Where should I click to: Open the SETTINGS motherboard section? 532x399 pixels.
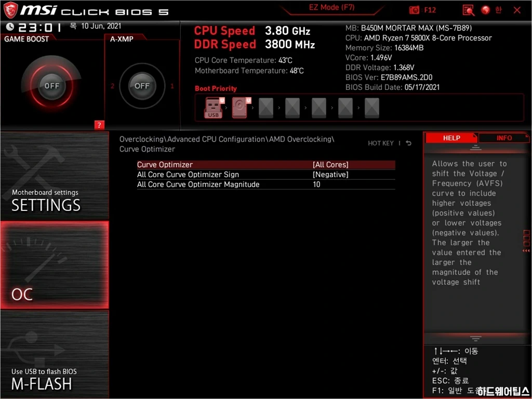point(55,176)
